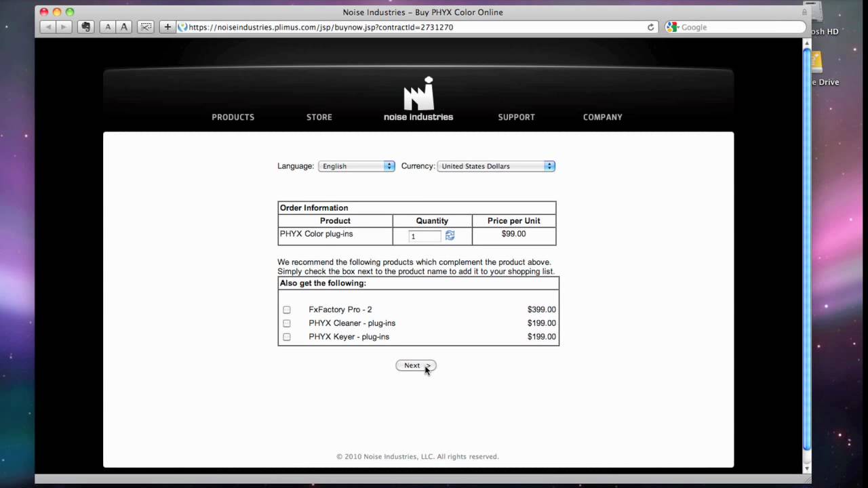Reload the page using the refresh icon

click(x=651, y=27)
